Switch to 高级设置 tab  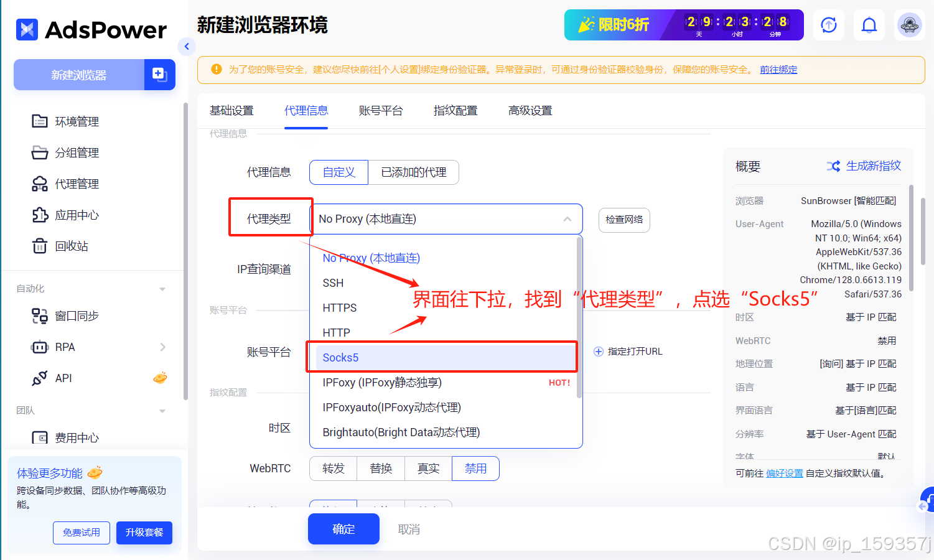tap(530, 111)
